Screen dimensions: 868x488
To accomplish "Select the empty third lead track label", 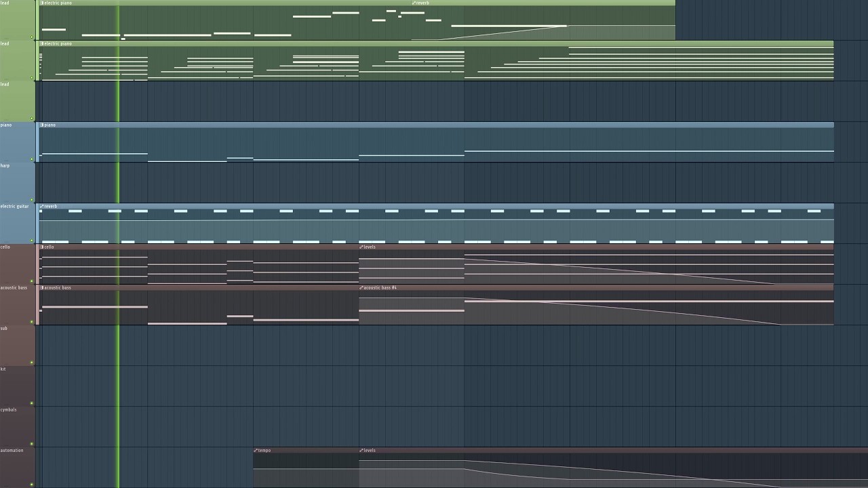I will click(x=5, y=85).
